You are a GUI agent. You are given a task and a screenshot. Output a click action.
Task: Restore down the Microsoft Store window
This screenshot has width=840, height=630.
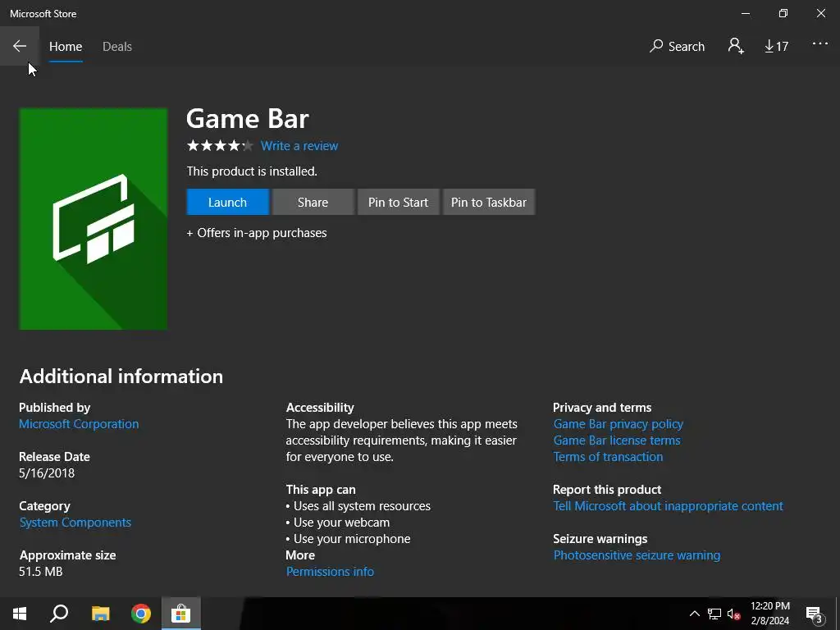pyautogui.click(x=783, y=13)
